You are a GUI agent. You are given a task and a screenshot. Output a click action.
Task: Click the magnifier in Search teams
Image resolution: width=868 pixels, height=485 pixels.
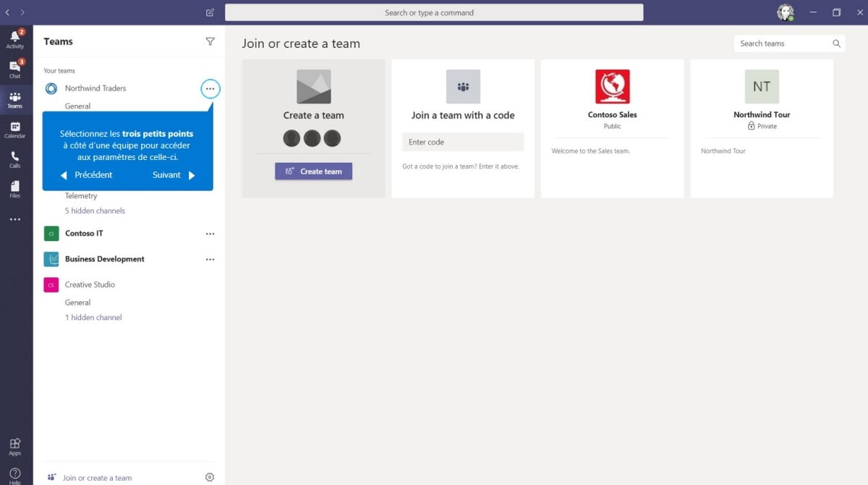[x=836, y=43]
